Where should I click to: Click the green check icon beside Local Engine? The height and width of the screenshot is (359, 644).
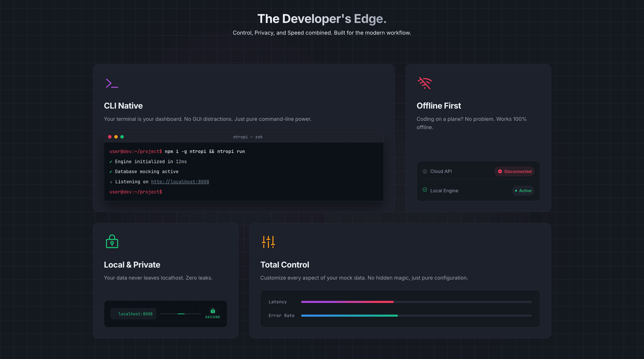[x=424, y=190]
